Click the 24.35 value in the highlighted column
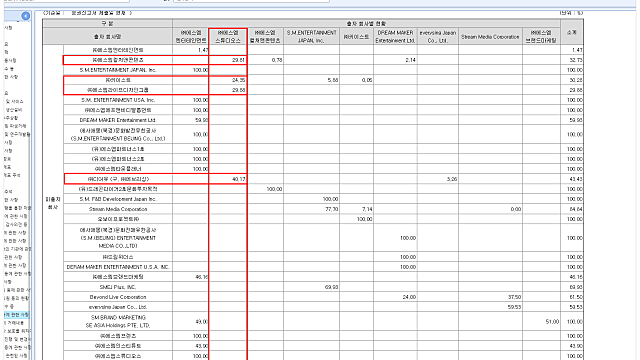The height and width of the screenshot is (360, 640). (x=228, y=80)
